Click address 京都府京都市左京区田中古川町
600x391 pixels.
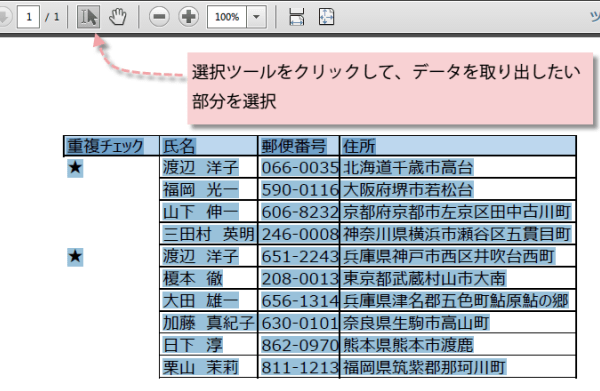coord(457,212)
